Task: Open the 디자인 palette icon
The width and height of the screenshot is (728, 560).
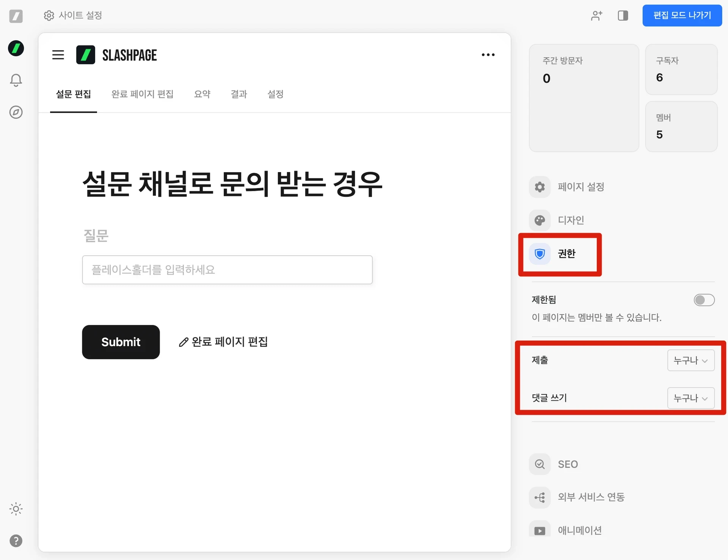Action: click(x=540, y=220)
